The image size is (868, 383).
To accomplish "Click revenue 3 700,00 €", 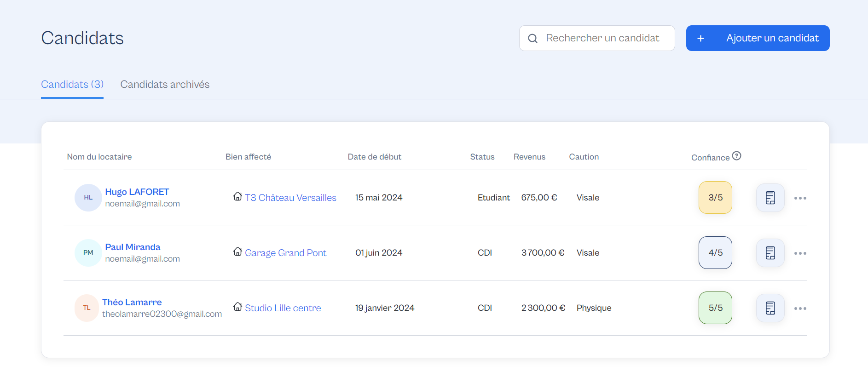I will coord(543,253).
